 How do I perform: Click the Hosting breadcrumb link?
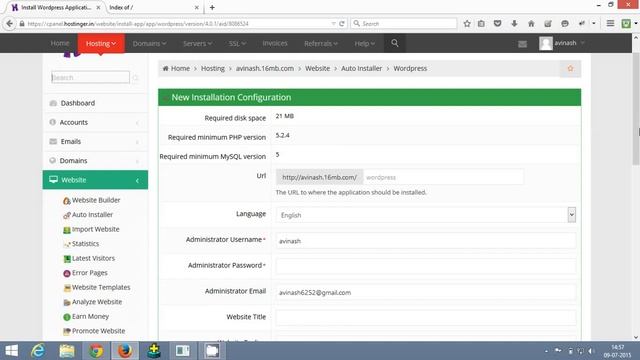pyautogui.click(x=213, y=69)
